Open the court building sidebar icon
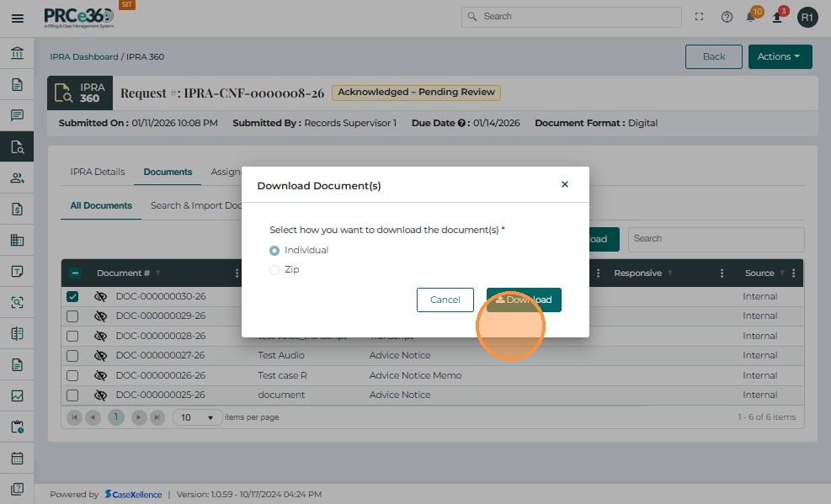Image resolution: width=831 pixels, height=504 pixels. point(17,53)
